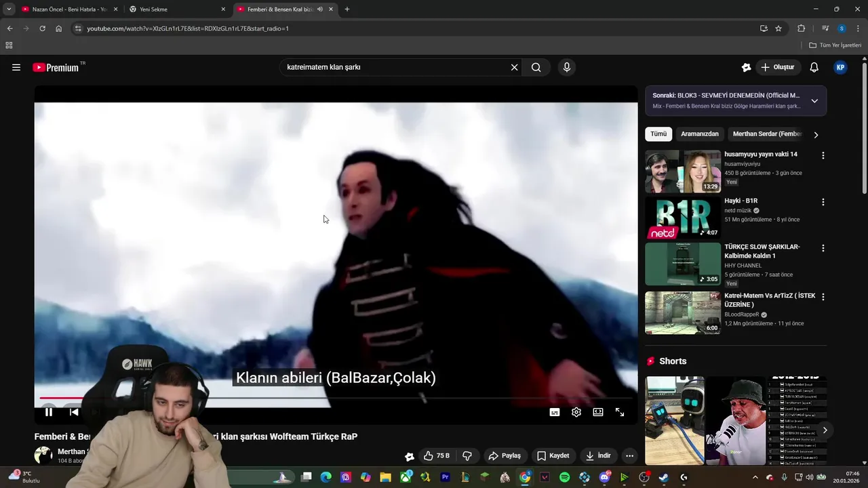Download the video with İndir
Screen dimensions: 868x488
(x=598, y=456)
